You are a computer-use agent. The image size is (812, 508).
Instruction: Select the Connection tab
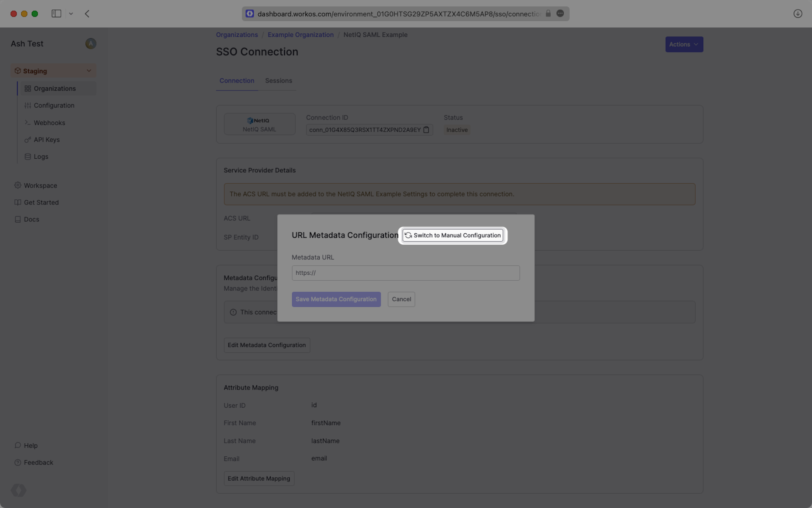(236, 81)
